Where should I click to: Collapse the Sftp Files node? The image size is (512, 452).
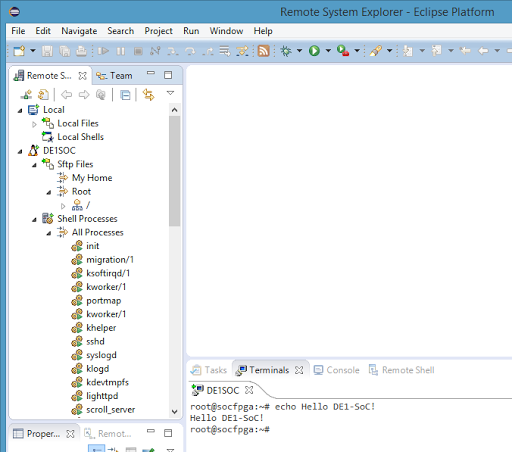point(34,165)
